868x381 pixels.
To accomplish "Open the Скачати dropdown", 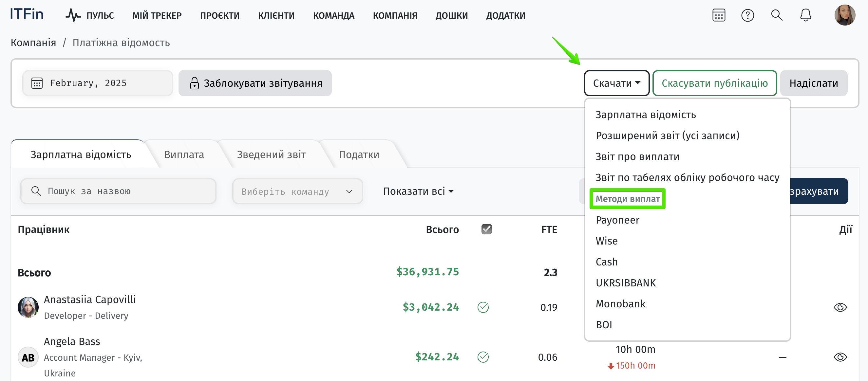I will 616,83.
